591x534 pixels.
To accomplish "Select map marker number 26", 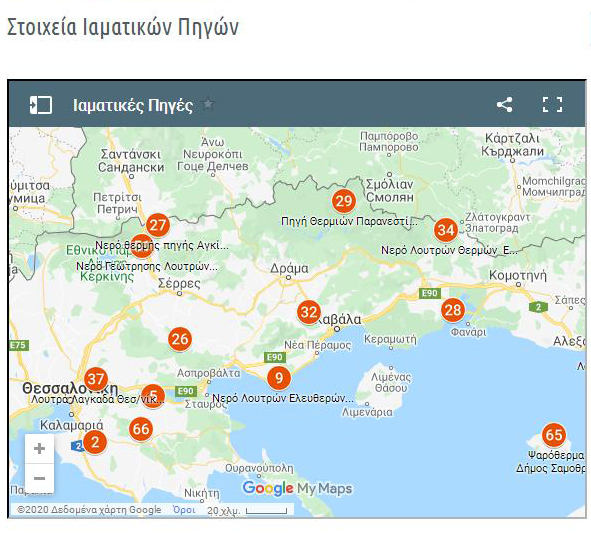I will pyautogui.click(x=180, y=339).
